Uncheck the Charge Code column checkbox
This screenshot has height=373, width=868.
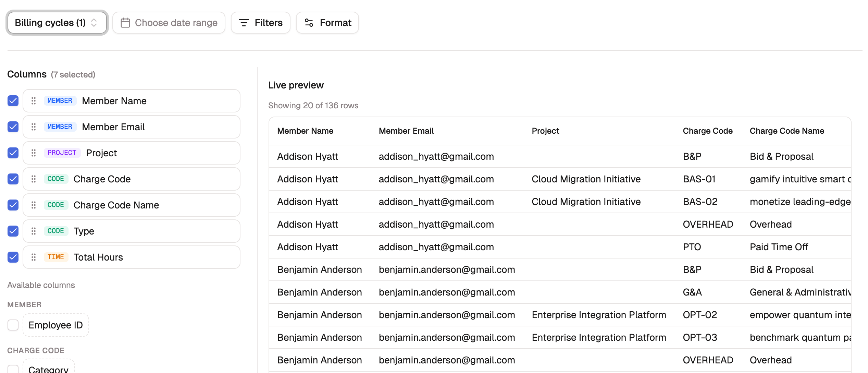coord(13,179)
